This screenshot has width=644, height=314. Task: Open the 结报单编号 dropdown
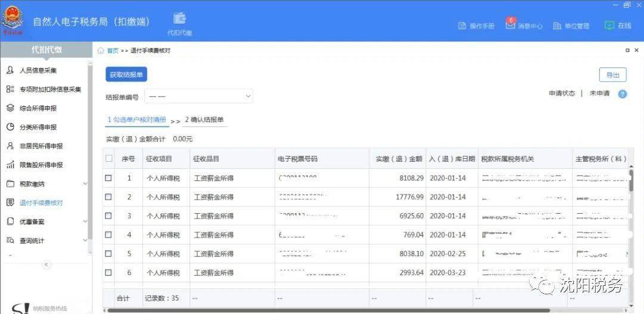click(199, 96)
